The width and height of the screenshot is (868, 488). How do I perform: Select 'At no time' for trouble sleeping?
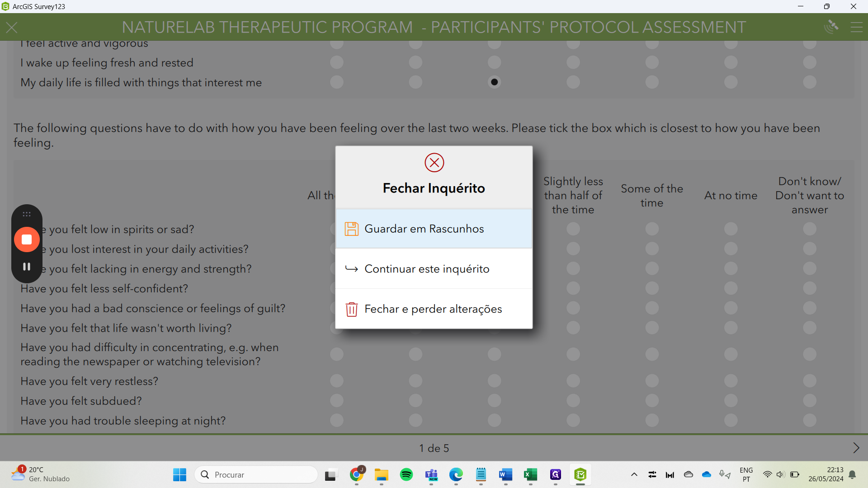[x=731, y=421]
